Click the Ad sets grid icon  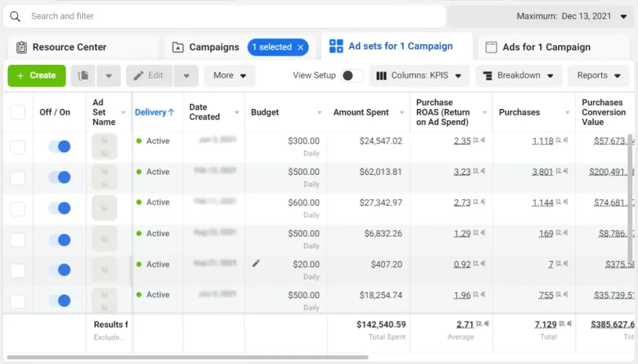click(336, 47)
